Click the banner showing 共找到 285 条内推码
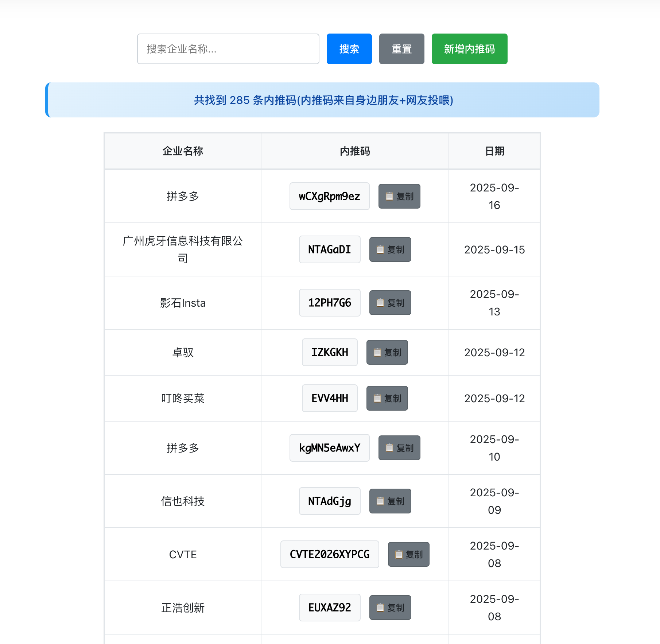Screen dimensions: 660x644 click(x=322, y=100)
